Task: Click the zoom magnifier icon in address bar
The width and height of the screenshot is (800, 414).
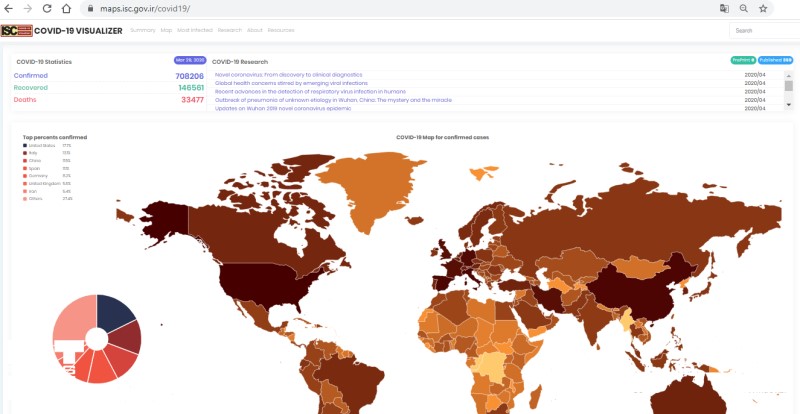Action: [x=743, y=8]
